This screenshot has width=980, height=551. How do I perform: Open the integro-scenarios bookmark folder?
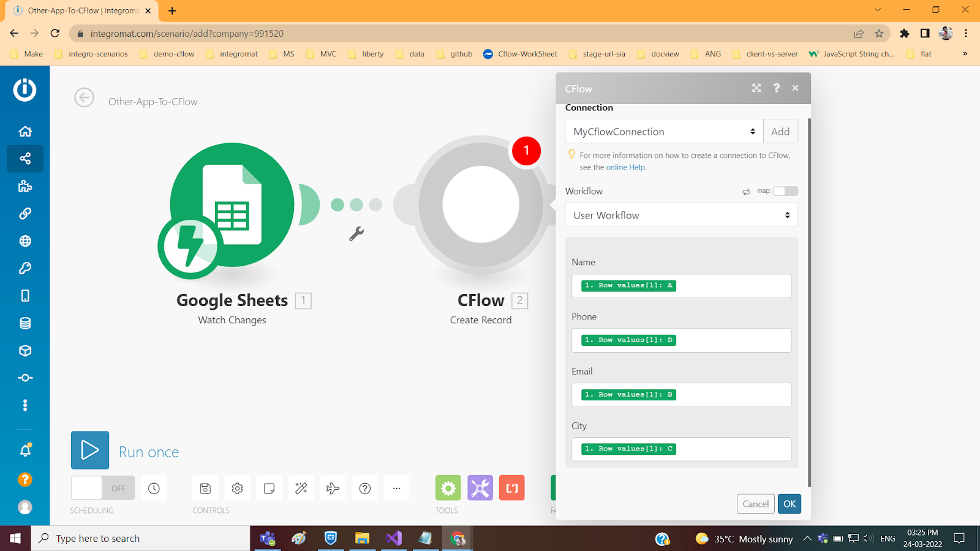pyautogui.click(x=91, y=54)
